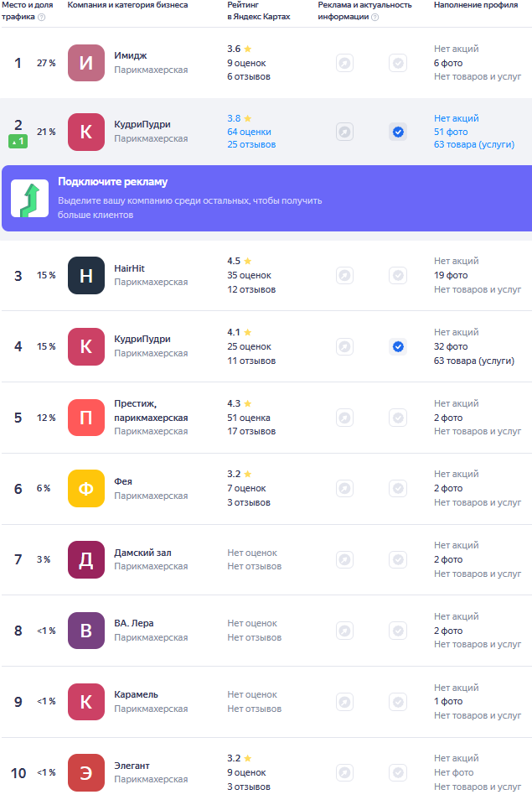Select the 'Дамский зал' company name
Screen dimensions: 532x805
click(x=142, y=553)
